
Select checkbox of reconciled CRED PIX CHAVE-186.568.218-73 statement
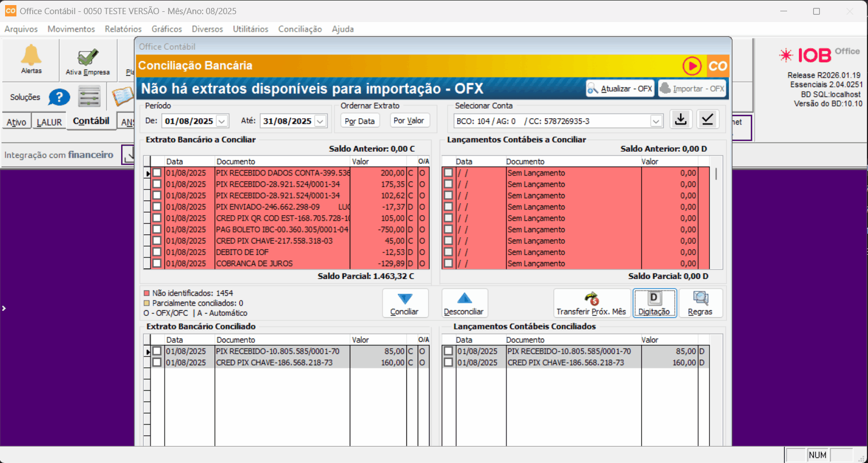point(157,363)
